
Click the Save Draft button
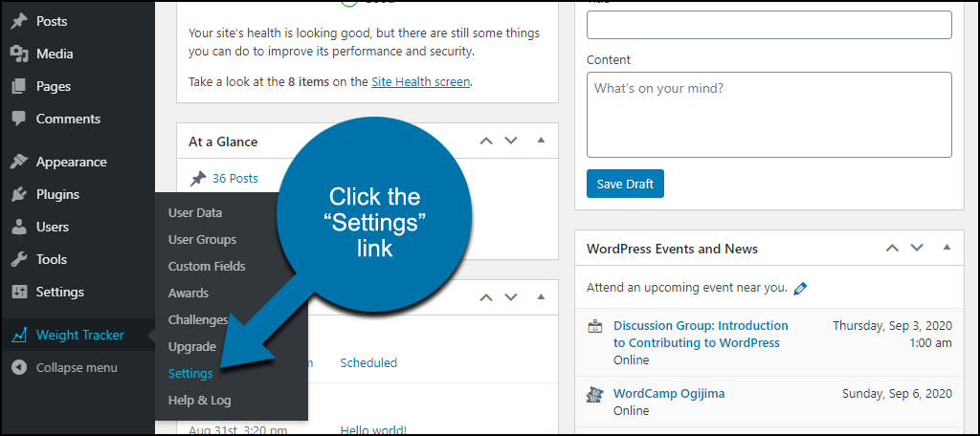pyautogui.click(x=625, y=184)
